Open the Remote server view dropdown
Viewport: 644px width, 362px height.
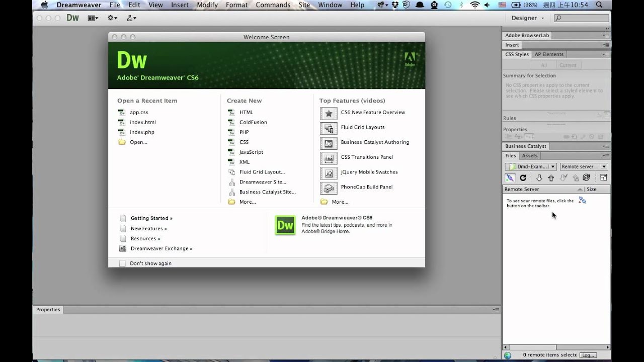point(584,166)
